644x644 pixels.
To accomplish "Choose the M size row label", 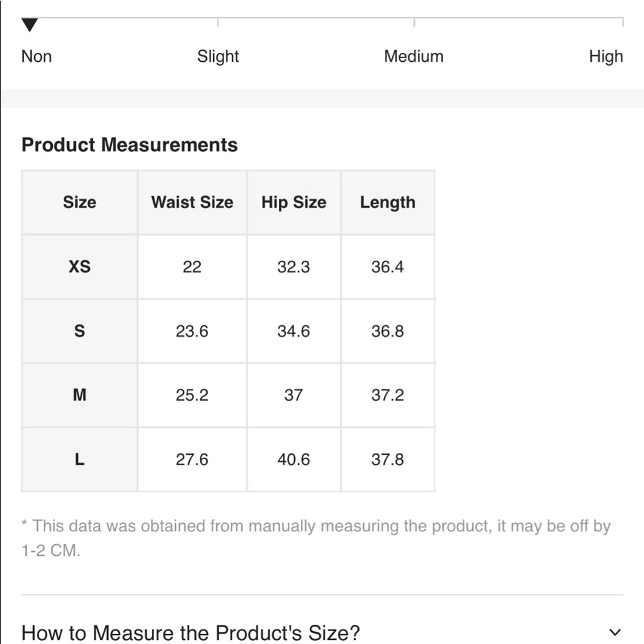I will click(79, 395).
